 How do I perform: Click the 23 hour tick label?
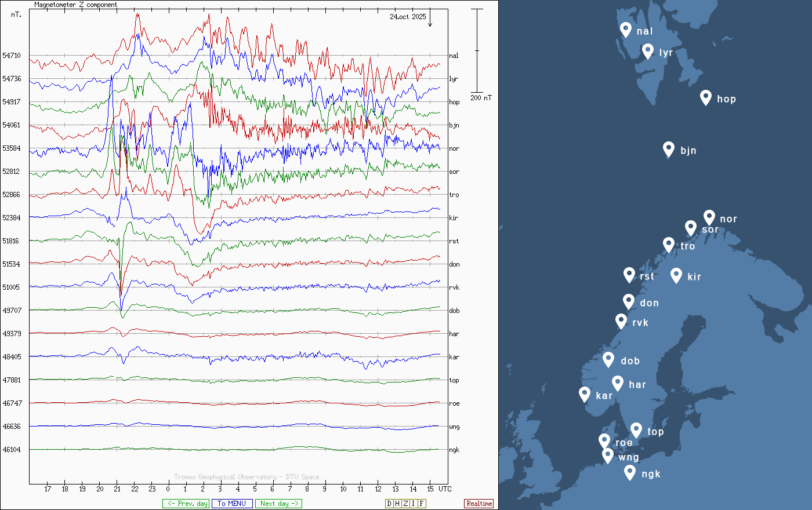click(x=152, y=489)
